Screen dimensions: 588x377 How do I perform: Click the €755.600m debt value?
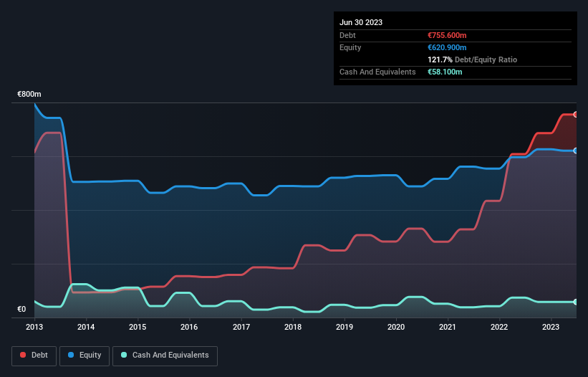[447, 35]
